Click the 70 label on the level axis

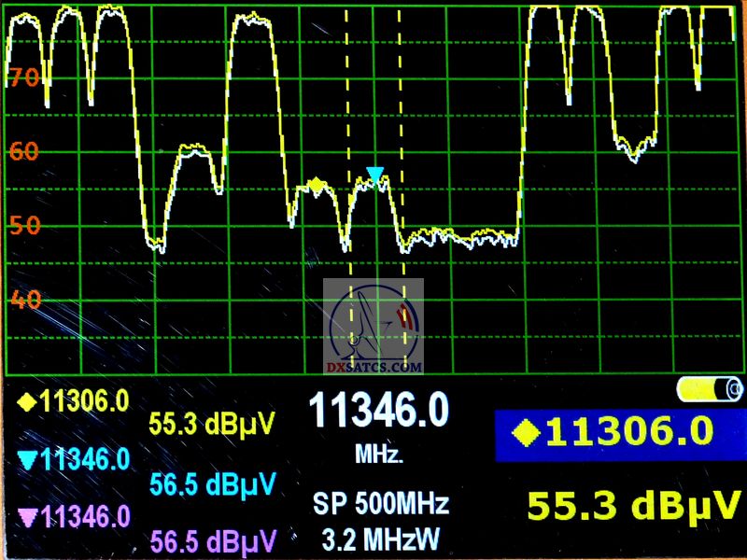23,77
